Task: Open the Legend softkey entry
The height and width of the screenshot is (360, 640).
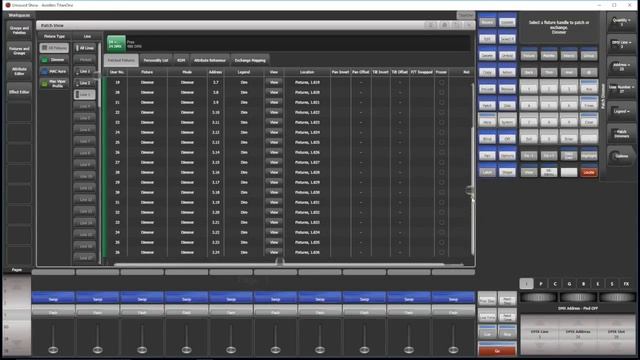Action: click(x=621, y=111)
